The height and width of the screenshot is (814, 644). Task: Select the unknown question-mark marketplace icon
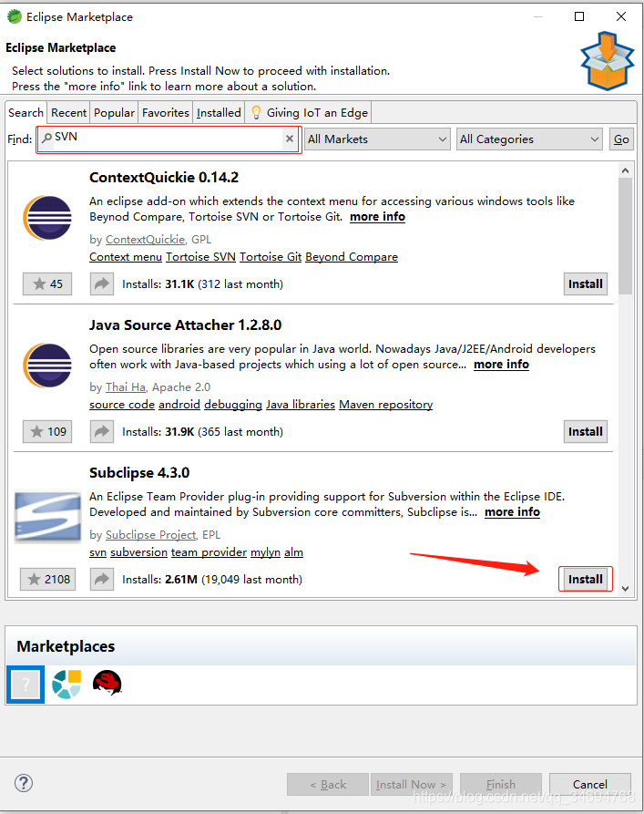coord(26,685)
